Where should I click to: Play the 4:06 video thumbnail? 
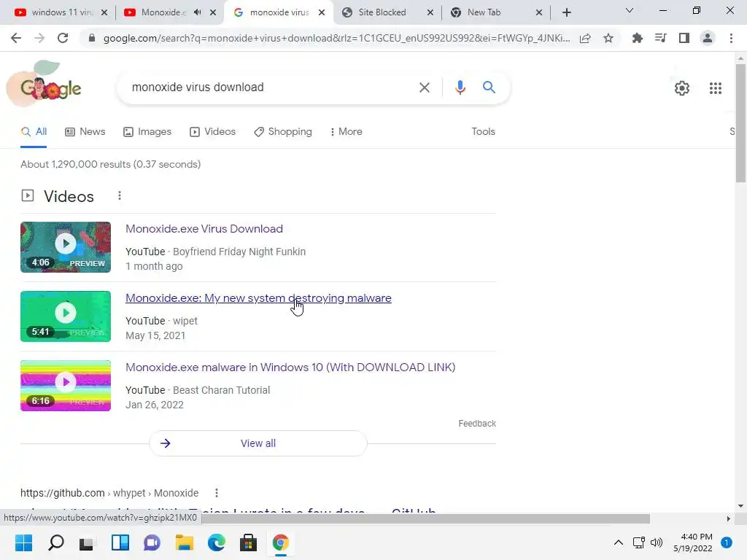[65, 247]
